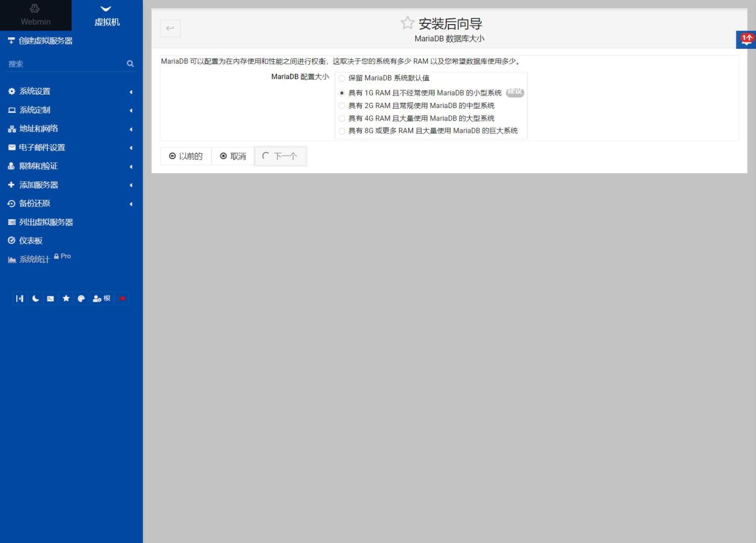756x543 pixels.
Task: Expand the 电子邮件设置 menu arrow
Action: tap(131, 148)
